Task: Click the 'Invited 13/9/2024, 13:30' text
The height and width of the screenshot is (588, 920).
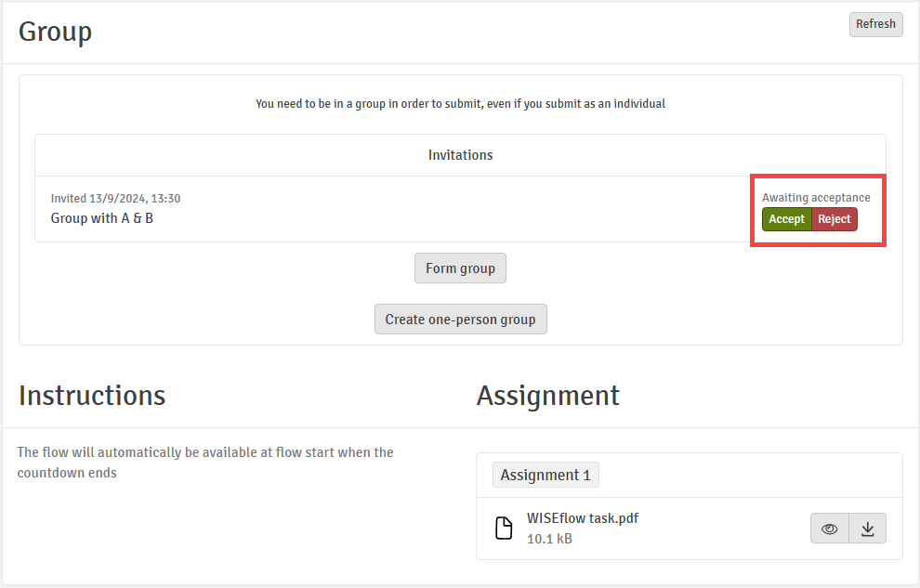Action: tap(115, 198)
